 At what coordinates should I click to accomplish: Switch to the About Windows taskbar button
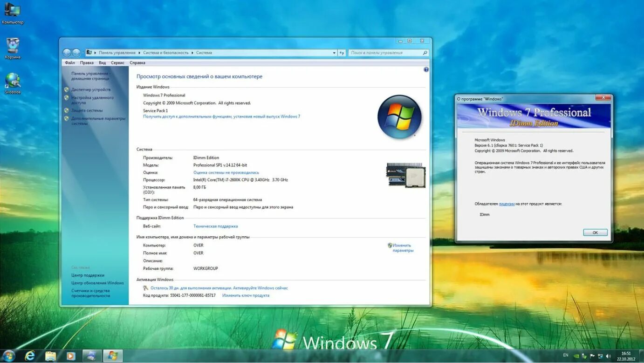click(x=113, y=356)
